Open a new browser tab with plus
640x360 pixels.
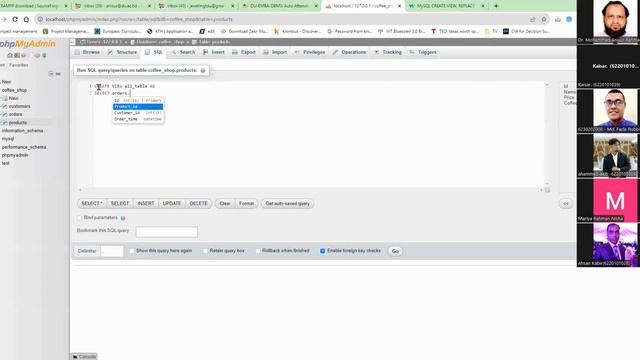click(496, 6)
